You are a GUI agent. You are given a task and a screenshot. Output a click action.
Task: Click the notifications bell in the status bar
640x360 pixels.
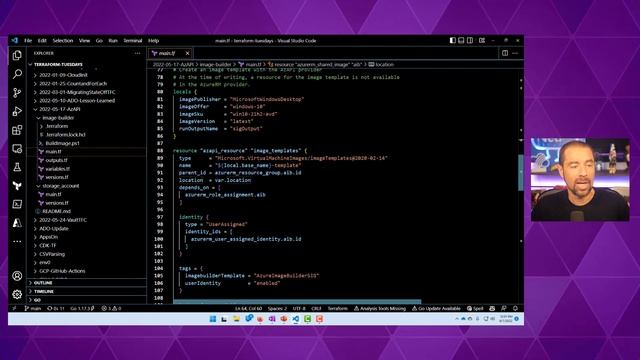coord(516,309)
